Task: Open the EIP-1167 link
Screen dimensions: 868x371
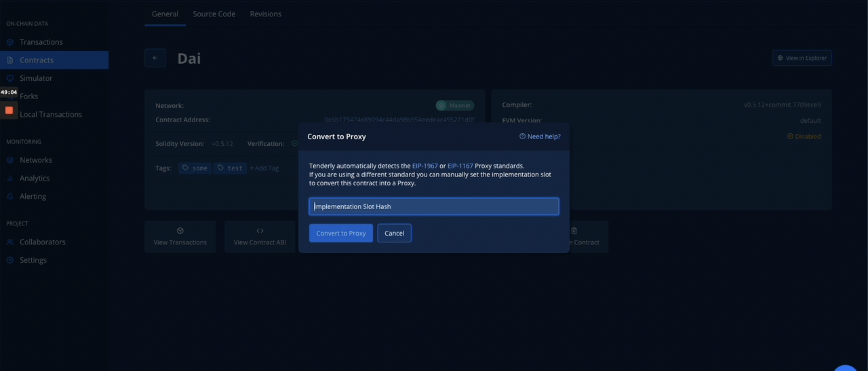Action: pyautogui.click(x=460, y=166)
